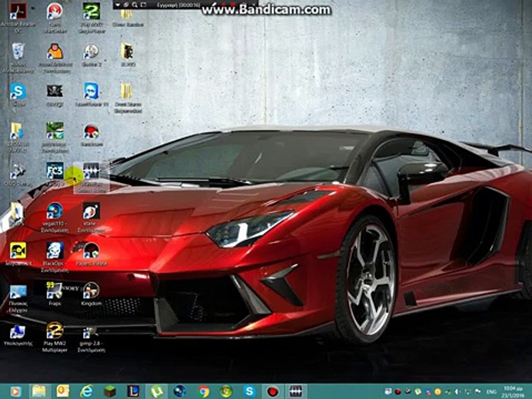
Task: Open the Bandicam overlay dropdown arrow
Action: click(117, 5)
